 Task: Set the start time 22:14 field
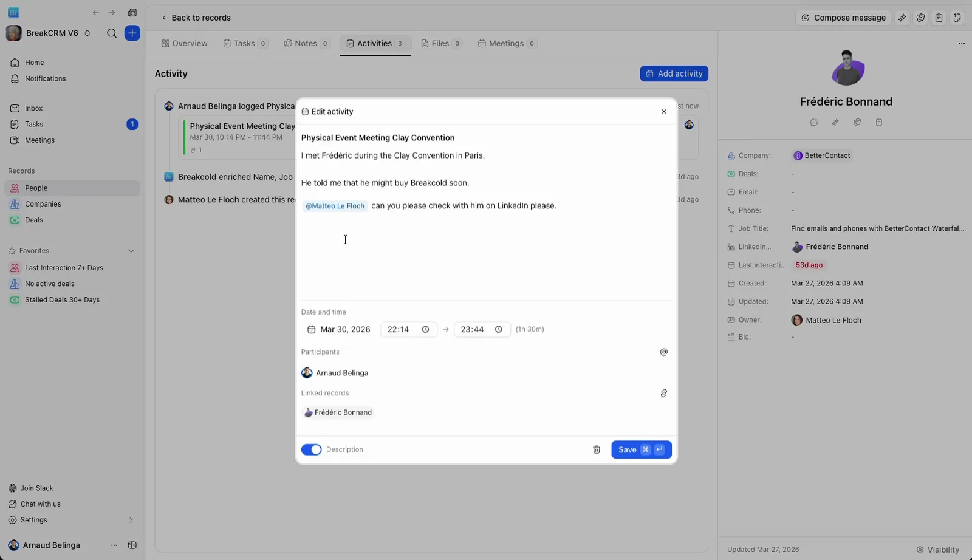point(408,329)
